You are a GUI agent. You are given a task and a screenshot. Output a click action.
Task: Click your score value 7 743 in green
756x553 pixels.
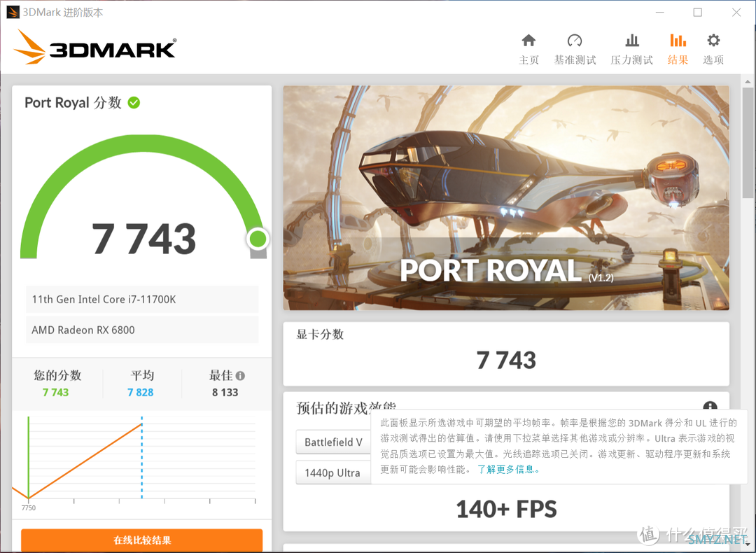coord(55,393)
